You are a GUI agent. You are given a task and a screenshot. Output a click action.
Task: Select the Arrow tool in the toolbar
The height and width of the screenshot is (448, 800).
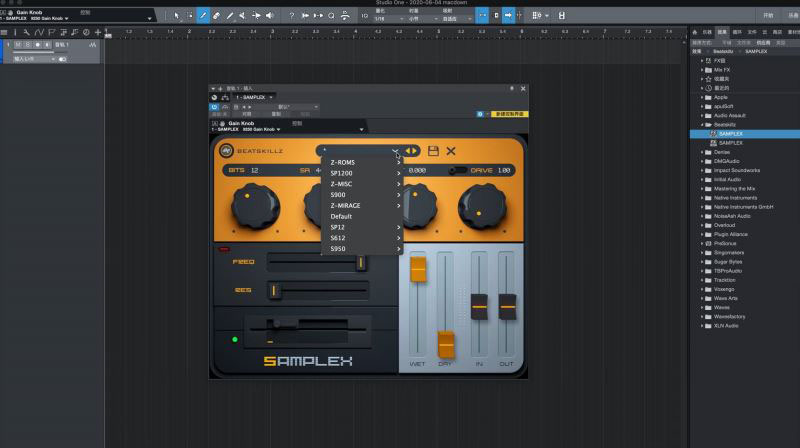click(x=177, y=16)
